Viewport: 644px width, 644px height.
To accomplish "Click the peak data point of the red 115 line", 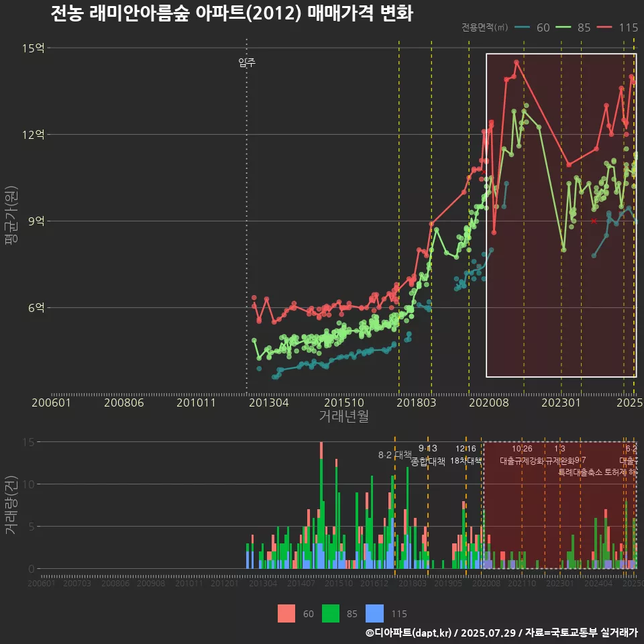I will tap(517, 62).
